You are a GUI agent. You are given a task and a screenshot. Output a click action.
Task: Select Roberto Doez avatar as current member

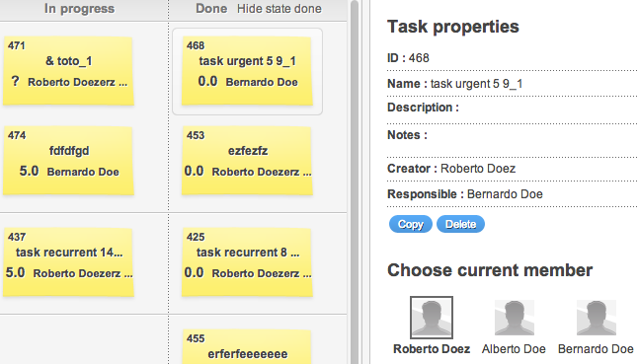432,318
